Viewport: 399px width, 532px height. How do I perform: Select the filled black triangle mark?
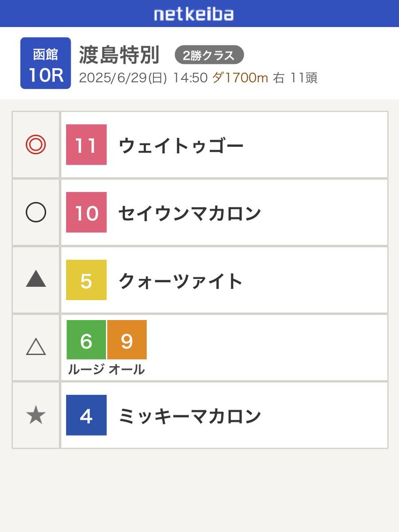click(x=35, y=279)
